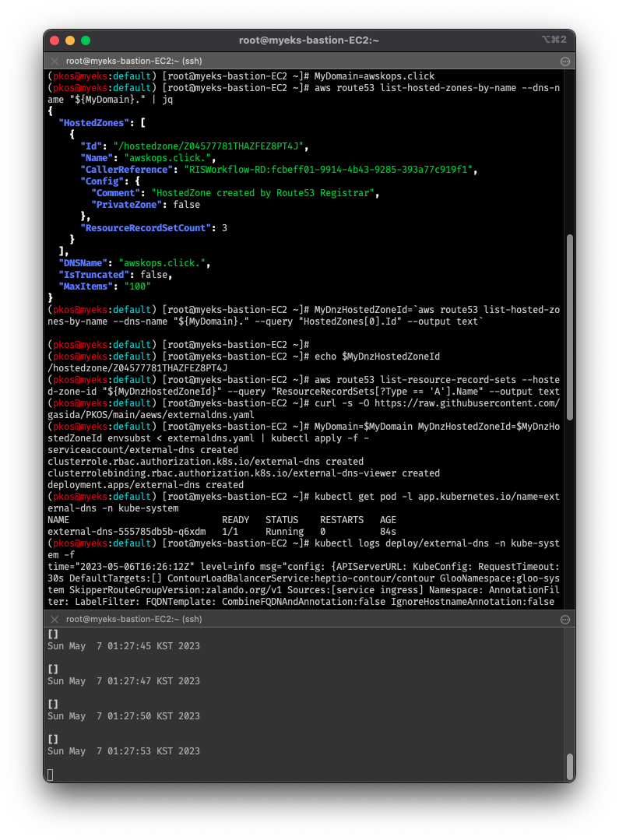Screen dimensions: 619x840
Task: Click the RESTARTS column header
Action: point(341,520)
